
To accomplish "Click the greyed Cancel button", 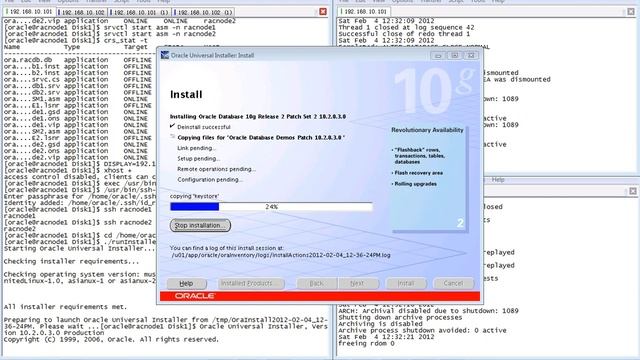I will (x=453, y=283).
